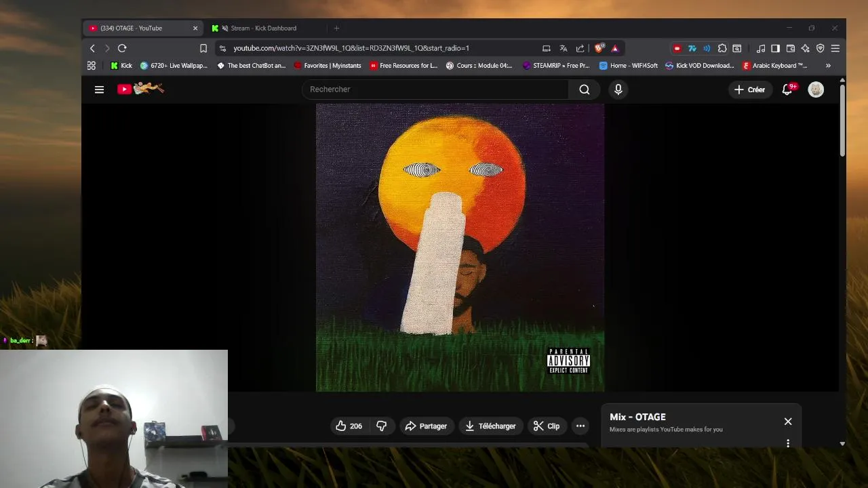Open site settings icon in address bar
The image size is (868, 488).
pyautogui.click(x=222, y=48)
